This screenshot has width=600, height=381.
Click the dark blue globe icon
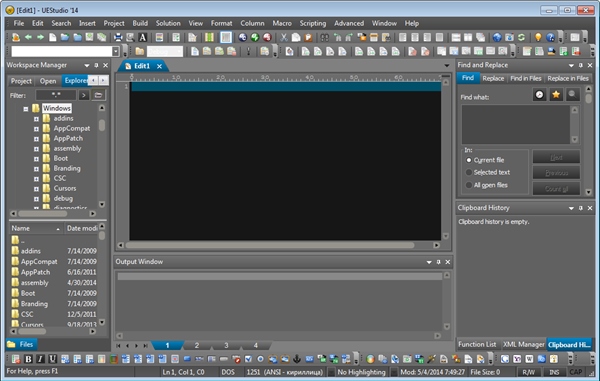(242, 37)
